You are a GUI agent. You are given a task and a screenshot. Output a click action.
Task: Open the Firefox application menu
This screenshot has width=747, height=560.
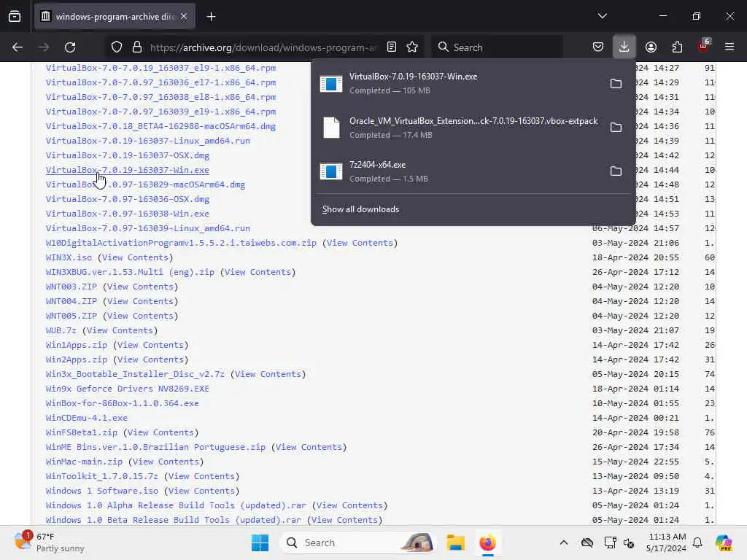[x=729, y=47]
